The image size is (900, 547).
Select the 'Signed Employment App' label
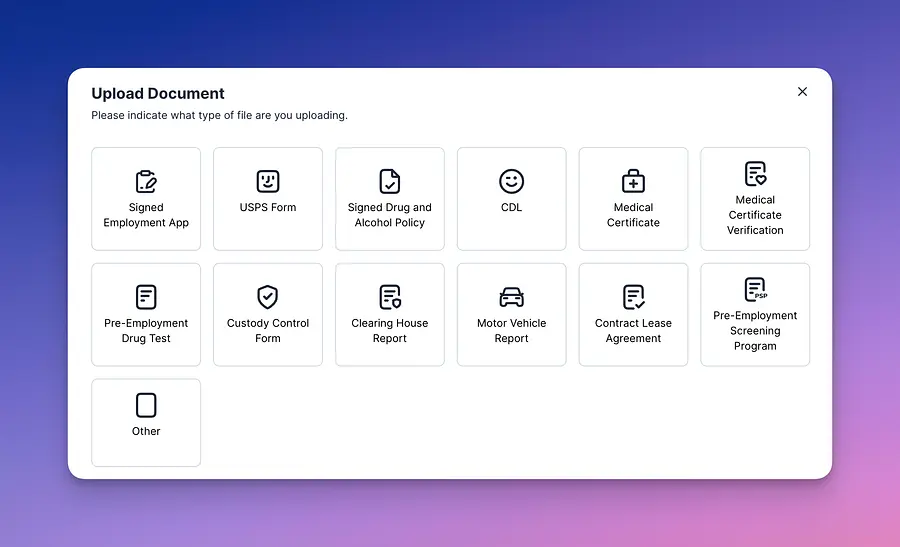point(146,215)
